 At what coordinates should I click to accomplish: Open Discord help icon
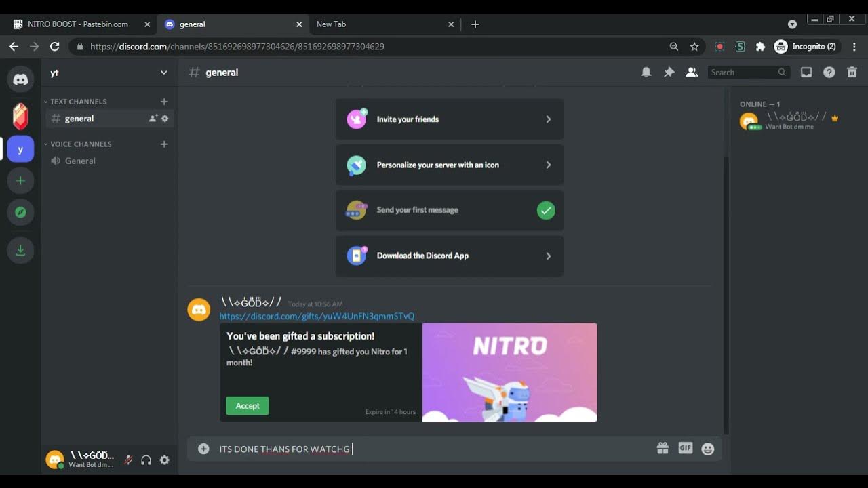tap(829, 73)
